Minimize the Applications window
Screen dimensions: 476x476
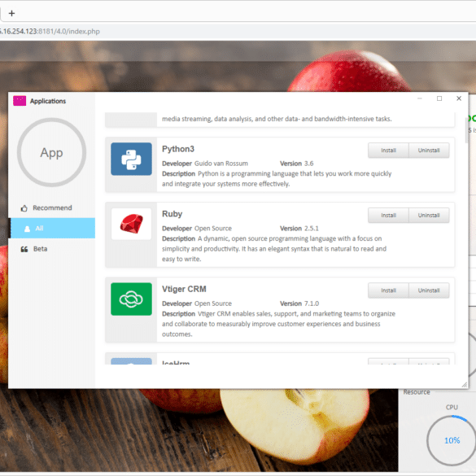click(420, 98)
